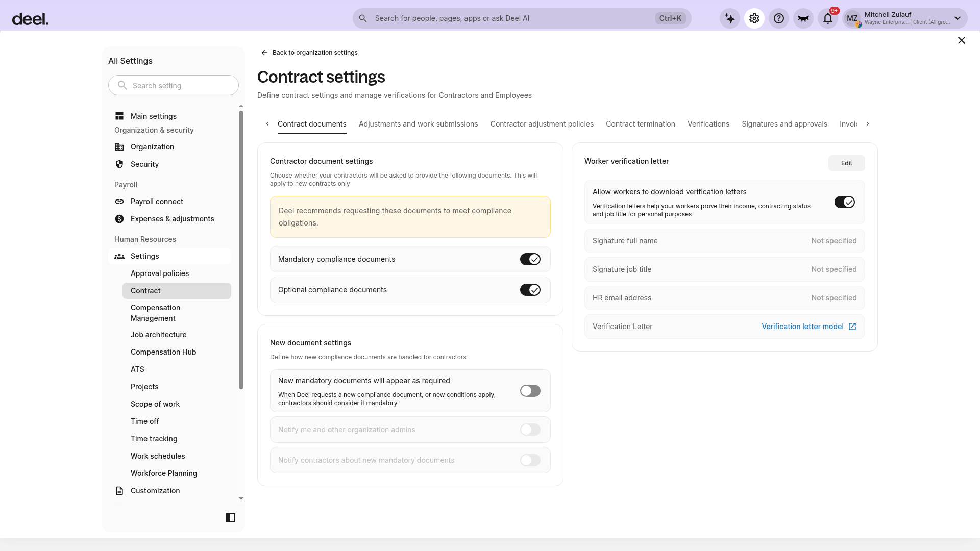Open notifications bell icon
This screenshot has height=551, width=980.
828,18
